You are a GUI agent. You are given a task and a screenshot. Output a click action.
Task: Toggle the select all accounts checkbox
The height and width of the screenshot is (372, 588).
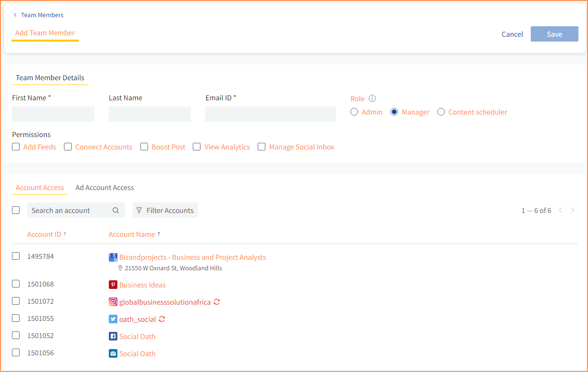click(x=16, y=211)
